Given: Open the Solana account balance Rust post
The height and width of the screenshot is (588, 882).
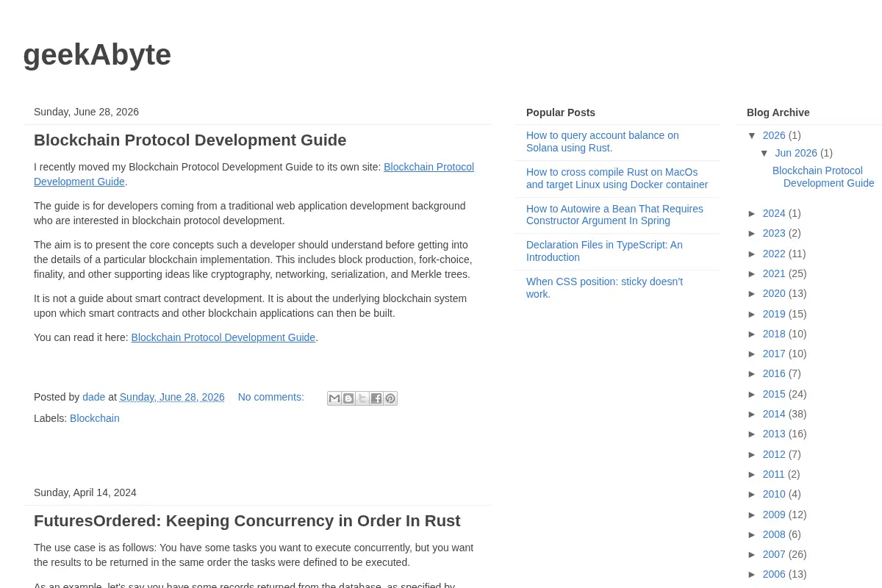Looking at the screenshot, I should (603, 142).
